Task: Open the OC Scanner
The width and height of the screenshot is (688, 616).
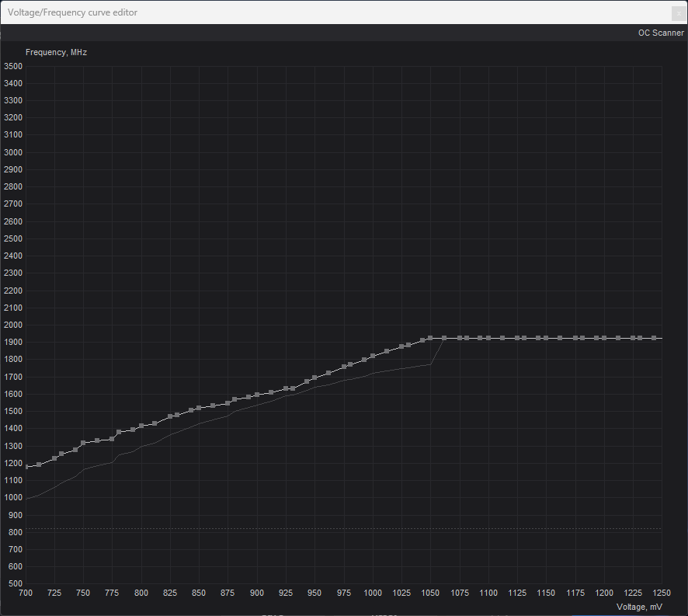Action: pyautogui.click(x=660, y=33)
